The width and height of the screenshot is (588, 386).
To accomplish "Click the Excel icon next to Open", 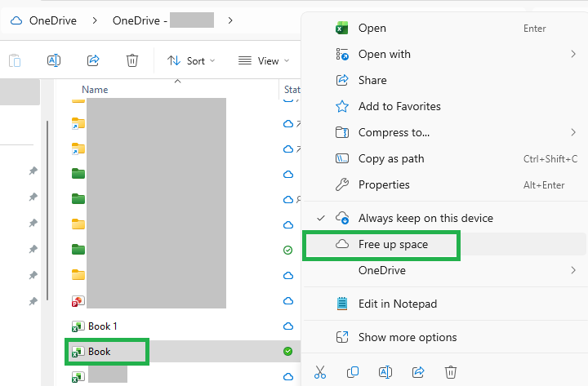I will [x=342, y=28].
